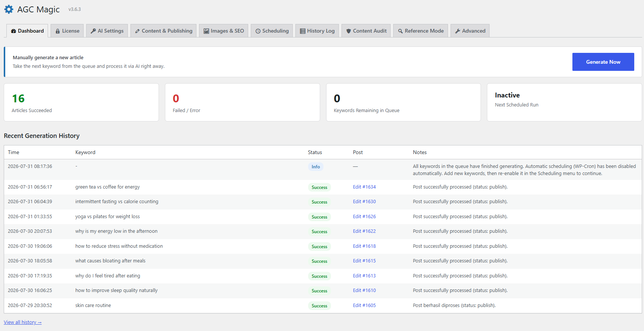The width and height of the screenshot is (644, 331).
Task: Click the Generate Now button
Action: 603,62
